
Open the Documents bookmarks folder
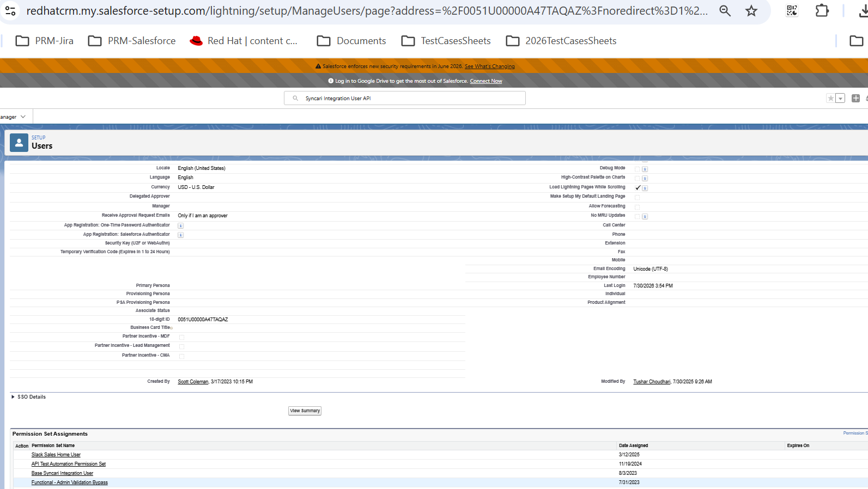pos(351,41)
